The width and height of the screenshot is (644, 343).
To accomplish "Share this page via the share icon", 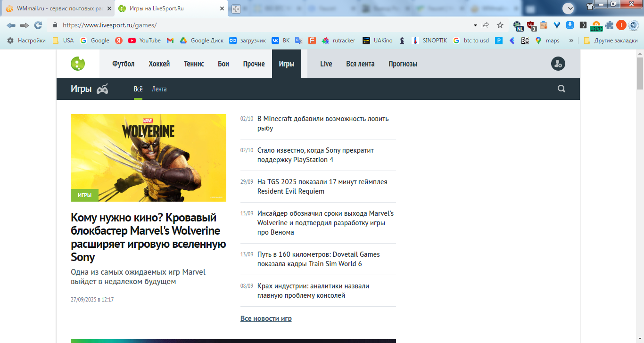I will [x=486, y=25].
